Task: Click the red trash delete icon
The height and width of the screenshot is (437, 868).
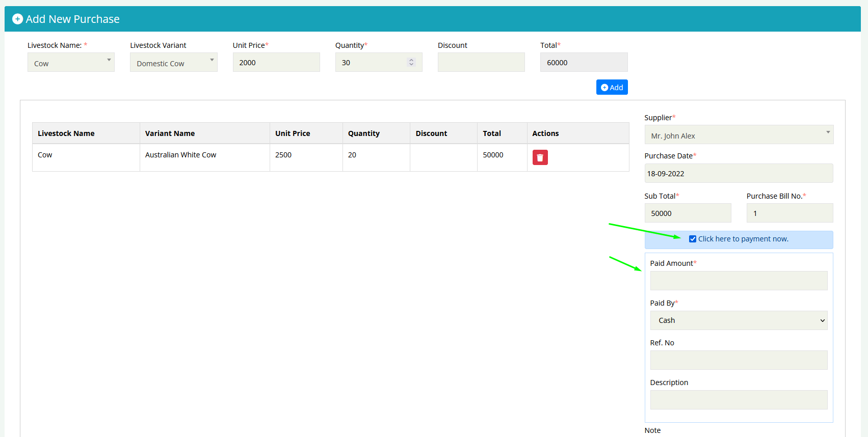Action: pos(540,157)
